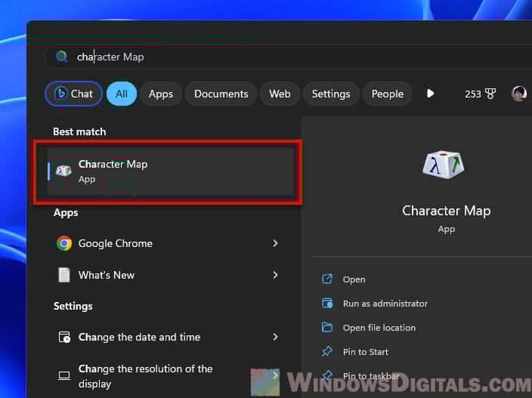Switch to the Apps filter

[x=161, y=94]
